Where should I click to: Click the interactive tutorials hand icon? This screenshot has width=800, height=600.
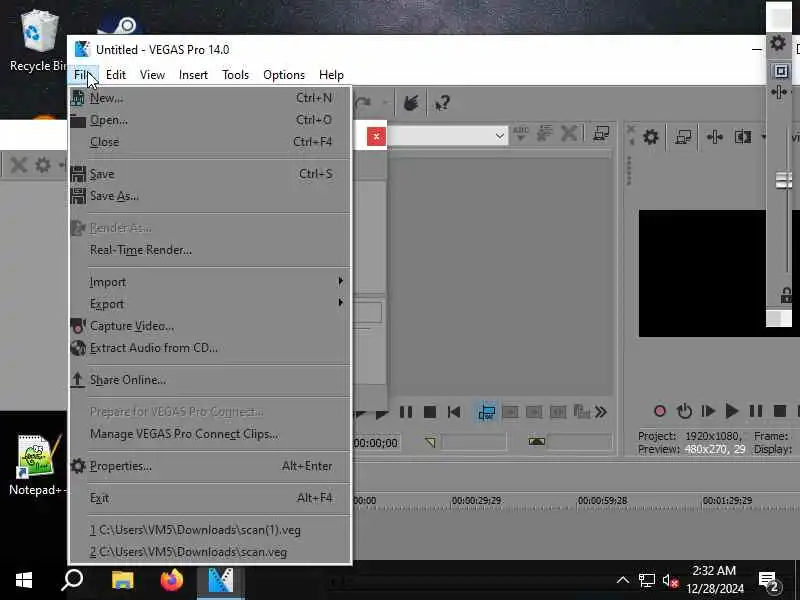[x=411, y=103]
